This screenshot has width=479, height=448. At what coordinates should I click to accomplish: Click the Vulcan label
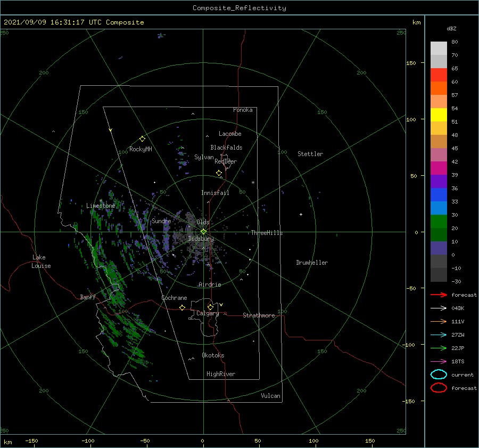pyautogui.click(x=270, y=396)
